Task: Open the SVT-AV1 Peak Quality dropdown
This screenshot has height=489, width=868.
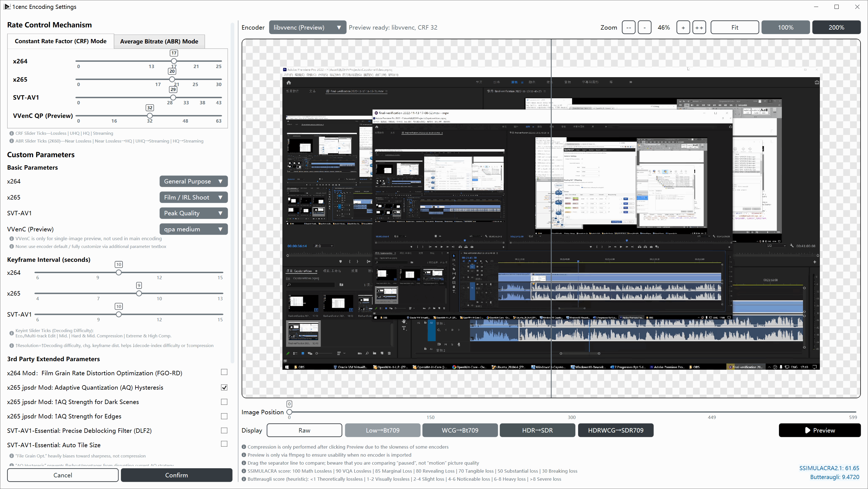Action: pyautogui.click(x=193, y=213)
